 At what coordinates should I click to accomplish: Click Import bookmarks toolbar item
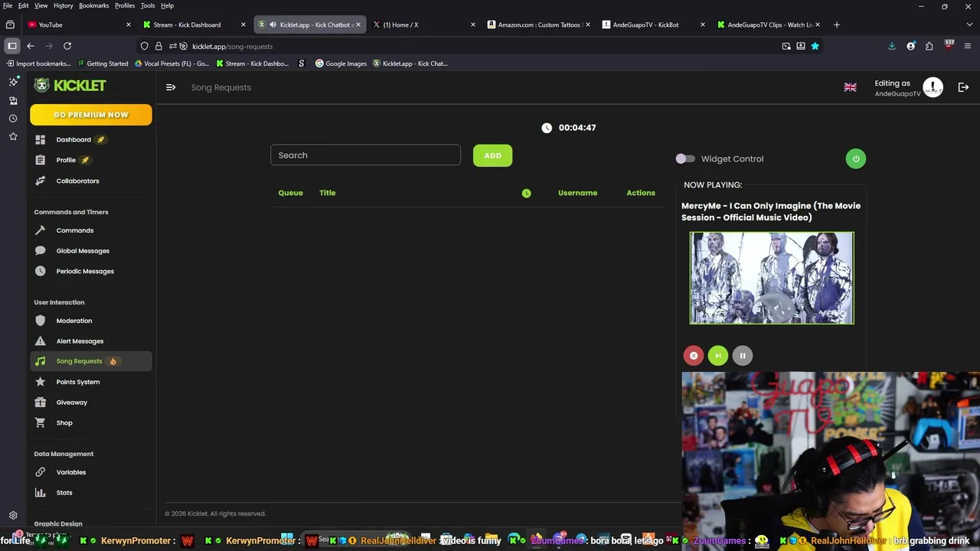[38, 64]
